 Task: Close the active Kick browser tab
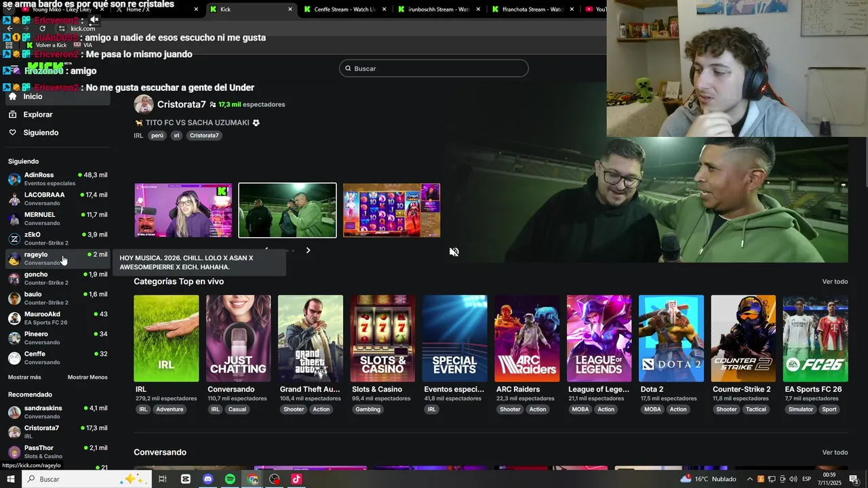(290, 9)
